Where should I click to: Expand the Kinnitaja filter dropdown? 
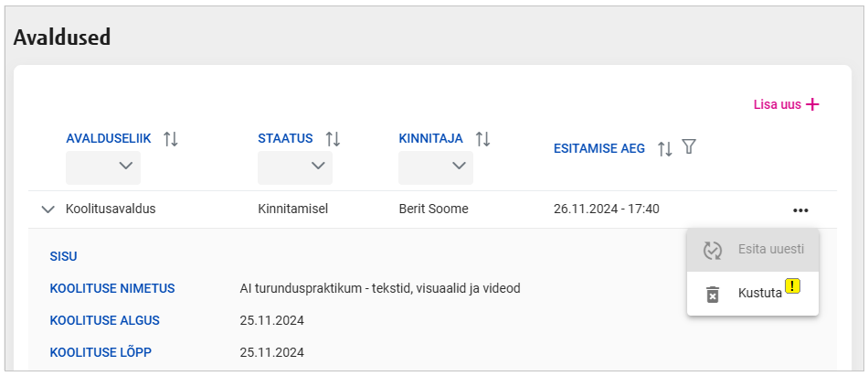[x=436, y=167]
